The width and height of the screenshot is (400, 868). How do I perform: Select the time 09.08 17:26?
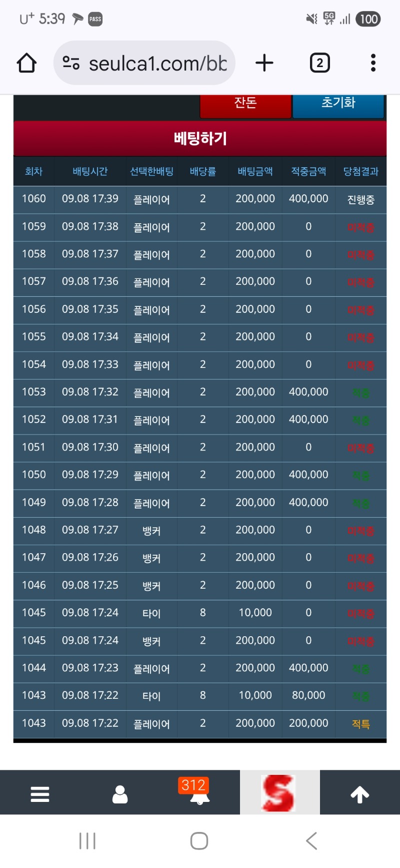[x=90, y=558]
